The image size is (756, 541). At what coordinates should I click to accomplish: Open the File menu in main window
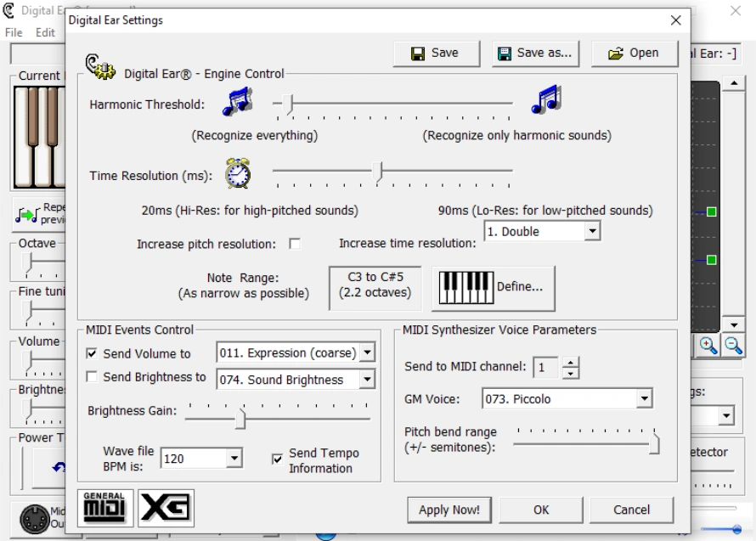(x=14, y=32)
